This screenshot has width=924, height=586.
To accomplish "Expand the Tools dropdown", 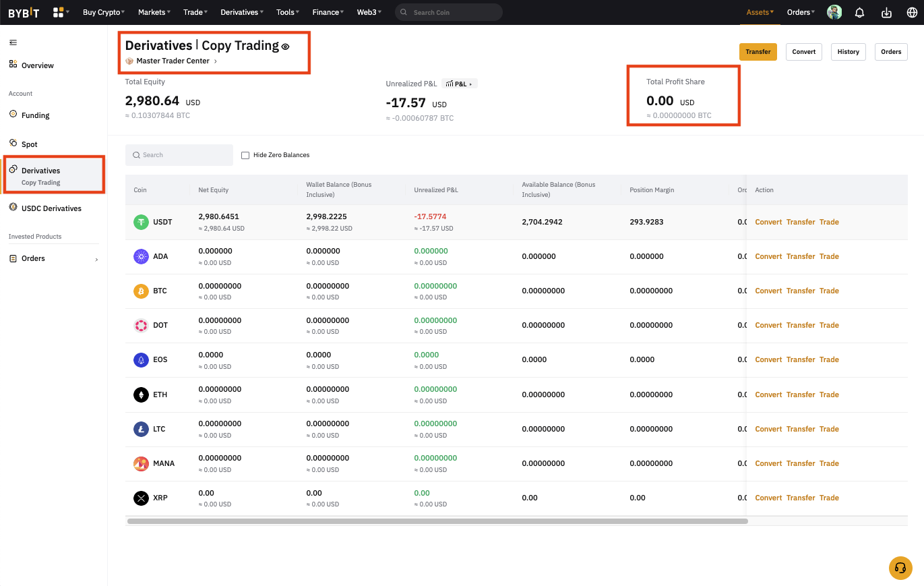I will 288,12.
